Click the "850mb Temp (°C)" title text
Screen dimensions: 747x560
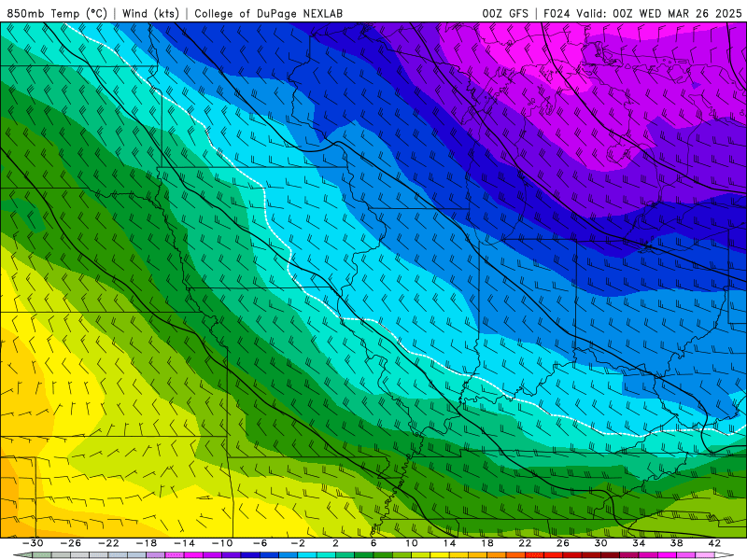click(57, 13)
